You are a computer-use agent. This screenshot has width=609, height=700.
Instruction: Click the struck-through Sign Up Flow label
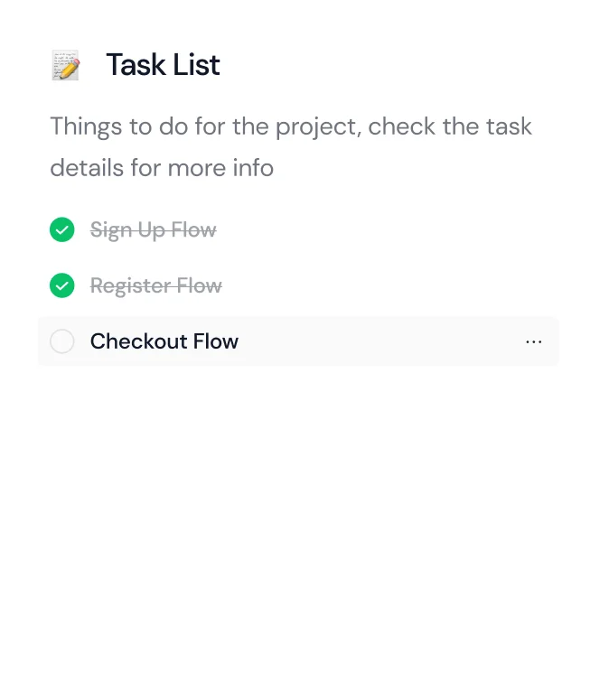point(153,230)
